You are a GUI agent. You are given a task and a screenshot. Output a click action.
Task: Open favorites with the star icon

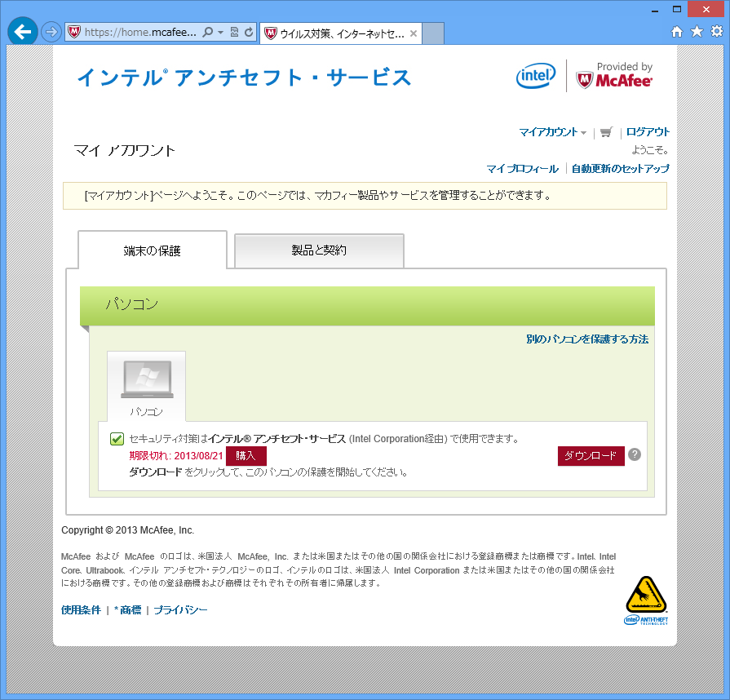pyautogui.click(x=697, y=31)
